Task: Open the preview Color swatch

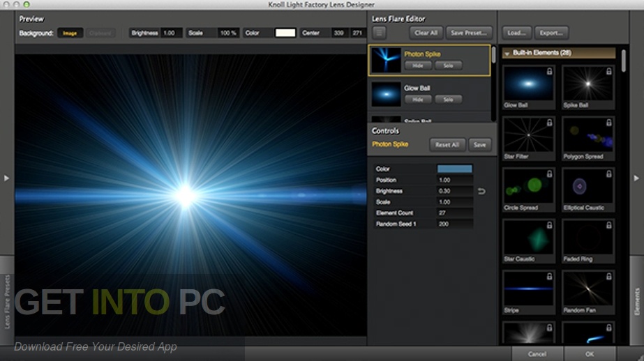Action: tap(285, 33)
